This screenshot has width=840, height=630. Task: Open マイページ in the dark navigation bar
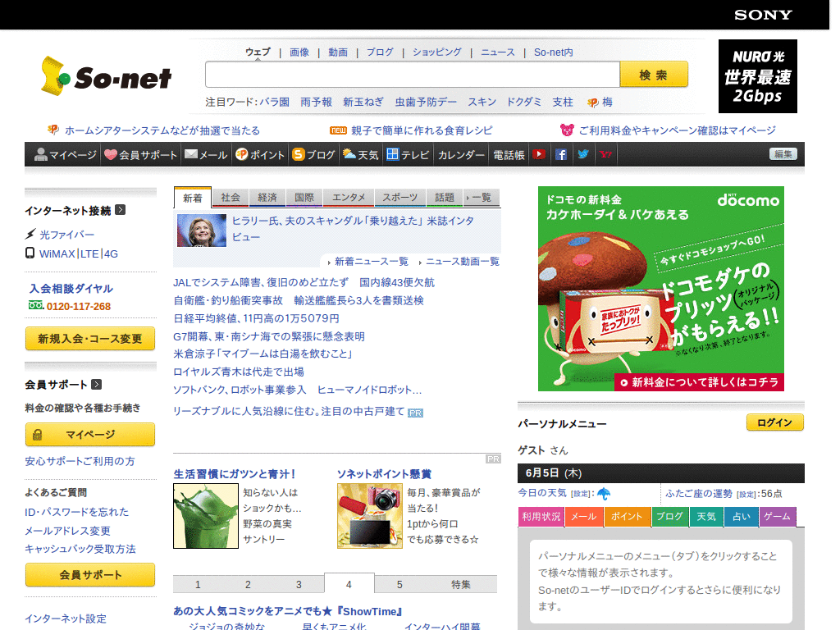(x=65, y=154)
